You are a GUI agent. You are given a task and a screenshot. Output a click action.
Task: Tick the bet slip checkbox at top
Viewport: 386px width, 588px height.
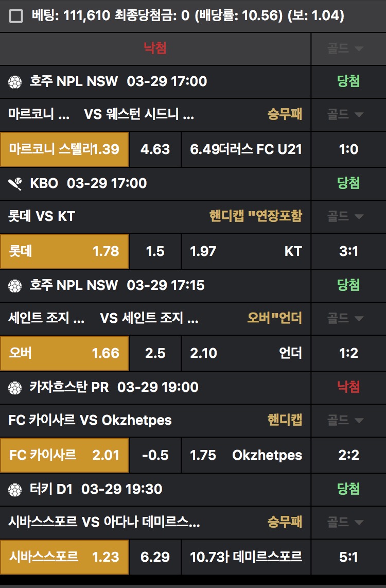[x=16, y=16]
